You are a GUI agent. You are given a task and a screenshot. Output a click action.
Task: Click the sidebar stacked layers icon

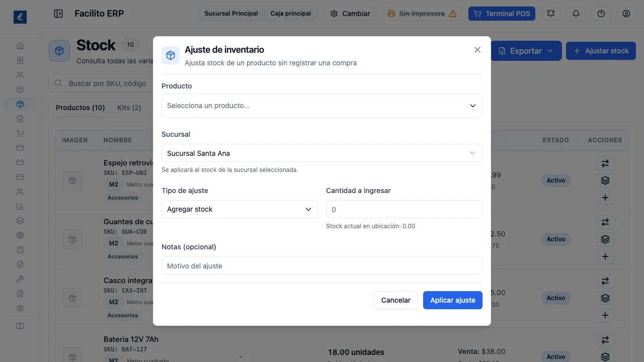point(20,221)
